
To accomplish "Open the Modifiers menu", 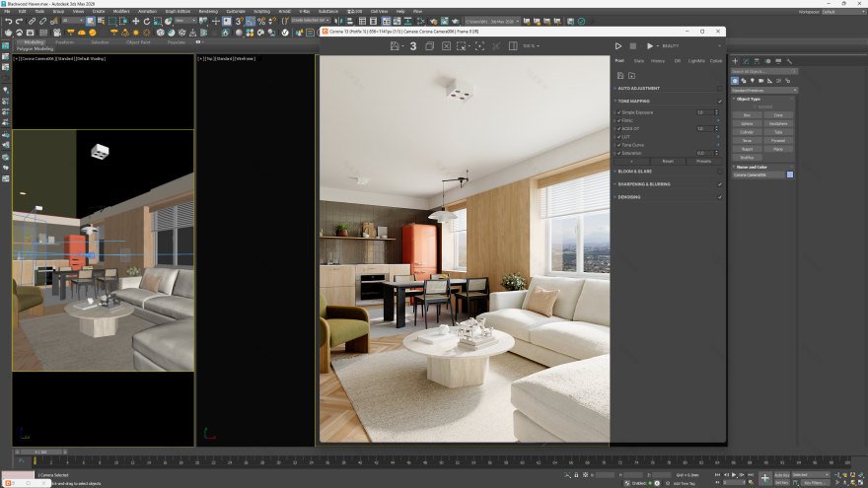I will (x=121, y=11).
